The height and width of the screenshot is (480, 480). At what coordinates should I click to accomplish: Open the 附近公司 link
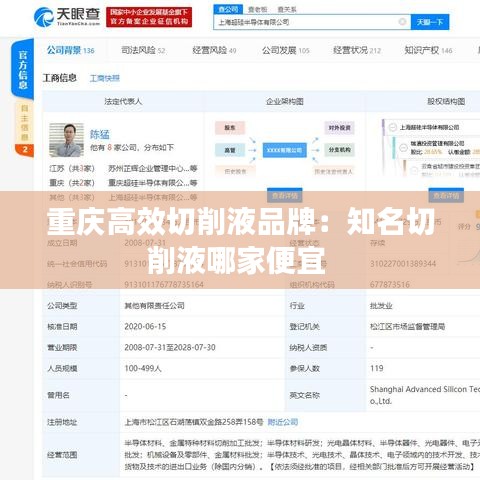point(283,422)
